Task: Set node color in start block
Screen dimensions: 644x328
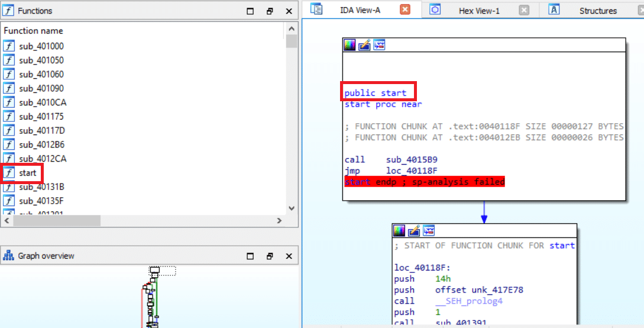Action: 349,45
